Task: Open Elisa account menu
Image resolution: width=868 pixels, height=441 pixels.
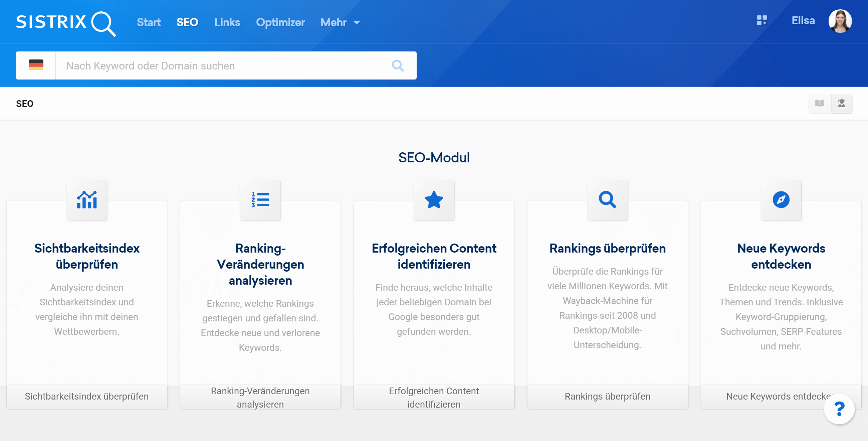Action: coord(803,21)
